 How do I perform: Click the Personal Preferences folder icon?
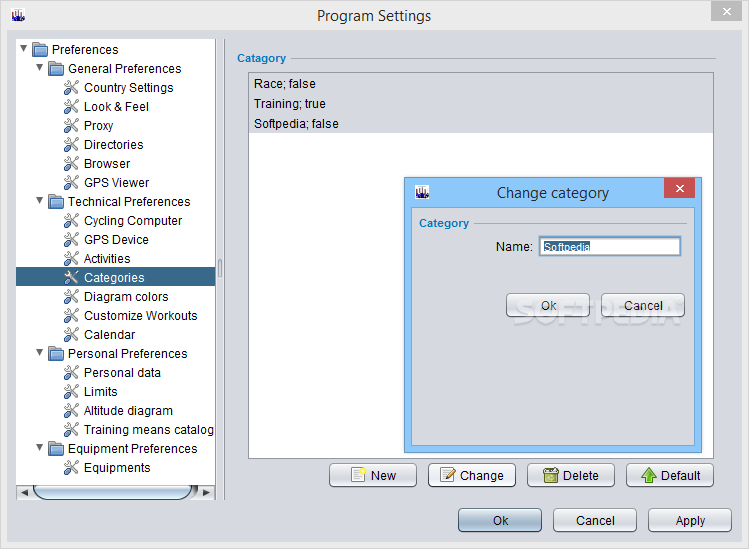[x=56, y=354]
